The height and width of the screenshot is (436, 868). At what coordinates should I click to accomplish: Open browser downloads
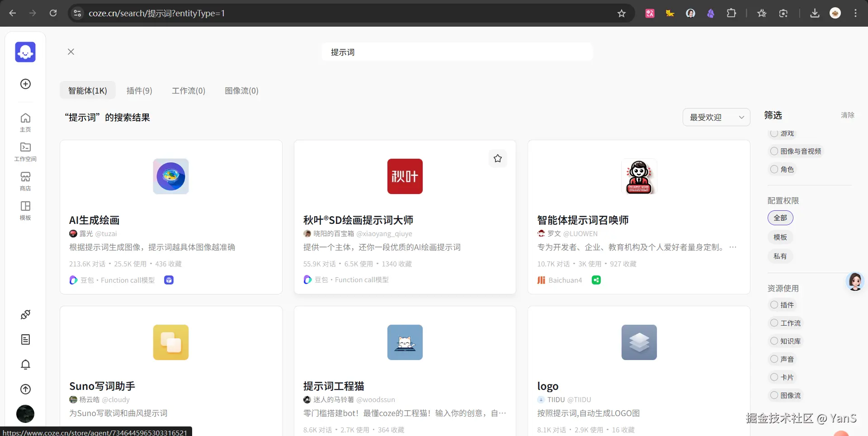coord(815,13)
